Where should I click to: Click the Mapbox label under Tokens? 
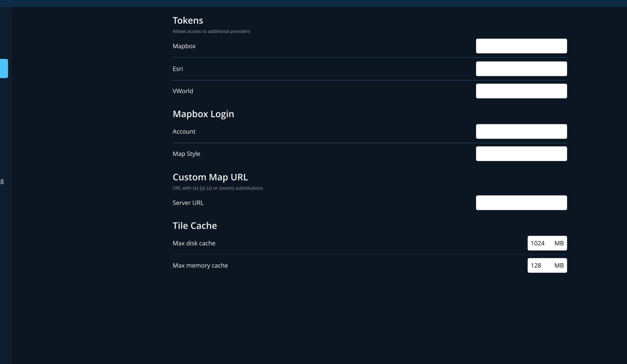click(x=184, y=46)
